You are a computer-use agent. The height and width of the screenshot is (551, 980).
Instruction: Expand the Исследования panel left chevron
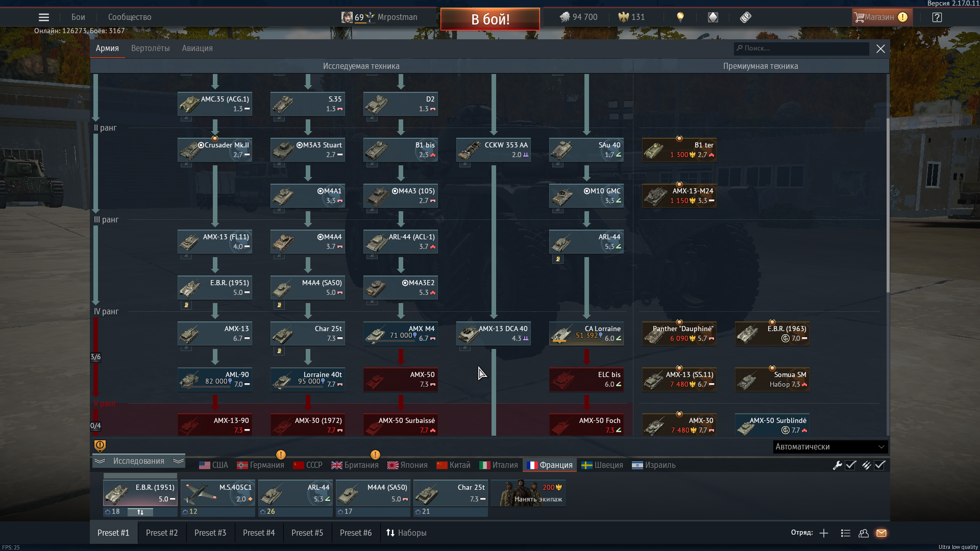[100, 461]
